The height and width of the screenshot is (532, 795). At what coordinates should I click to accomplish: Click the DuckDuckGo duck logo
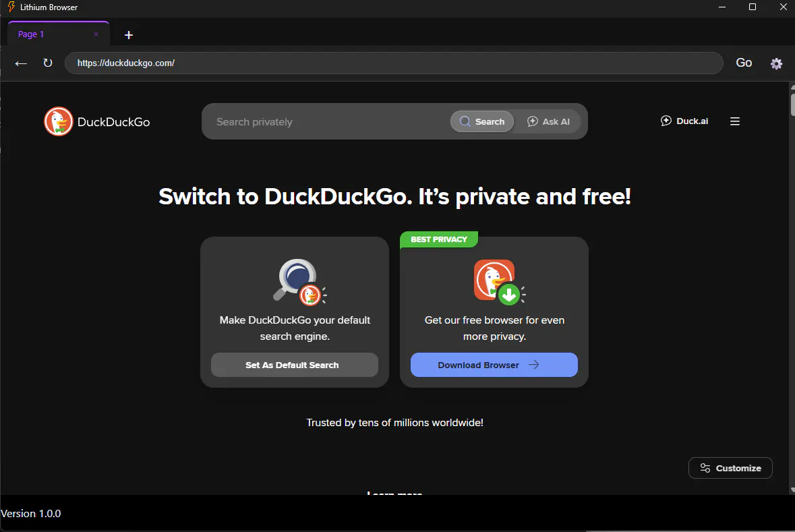[x=58, y=122]
